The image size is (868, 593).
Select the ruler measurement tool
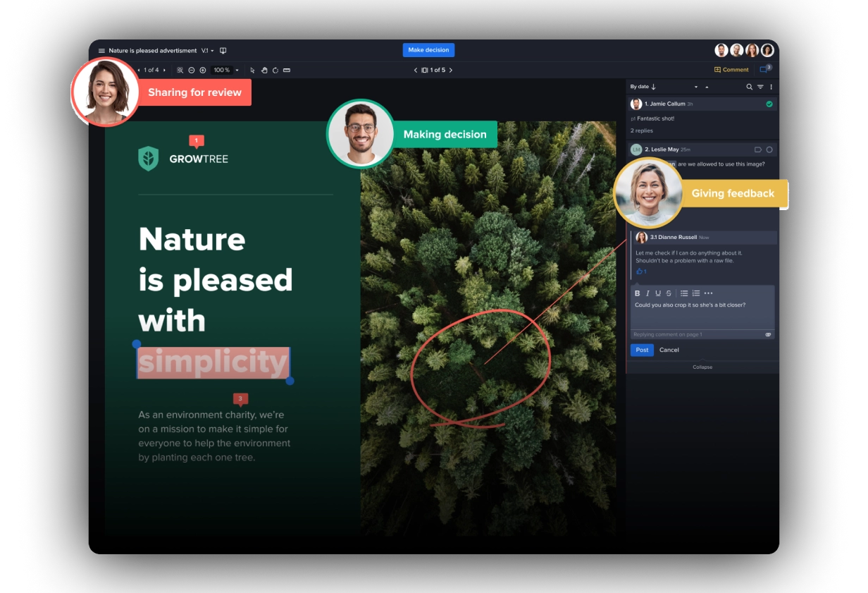tap(287, 71)
